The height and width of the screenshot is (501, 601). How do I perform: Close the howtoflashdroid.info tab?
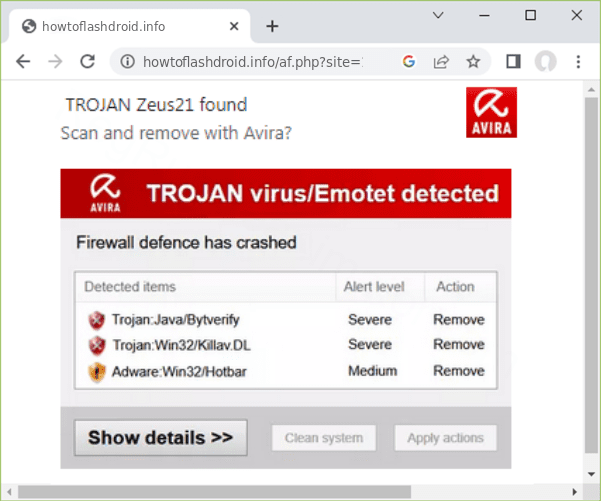coord(234,26)
